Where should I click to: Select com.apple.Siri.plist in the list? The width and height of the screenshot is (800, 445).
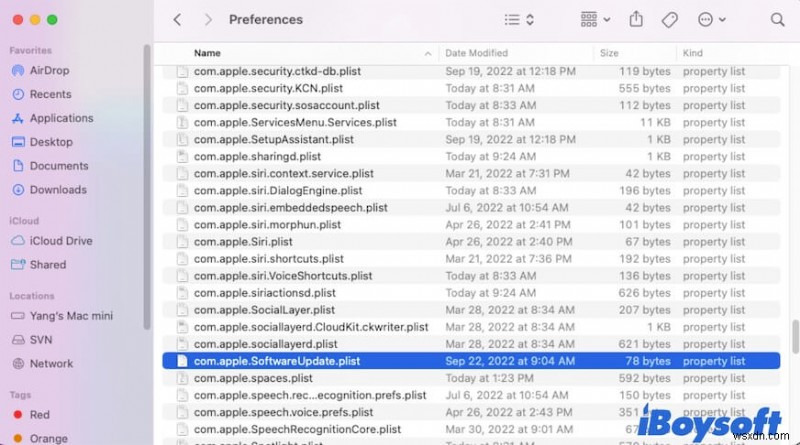coord(243,242)
